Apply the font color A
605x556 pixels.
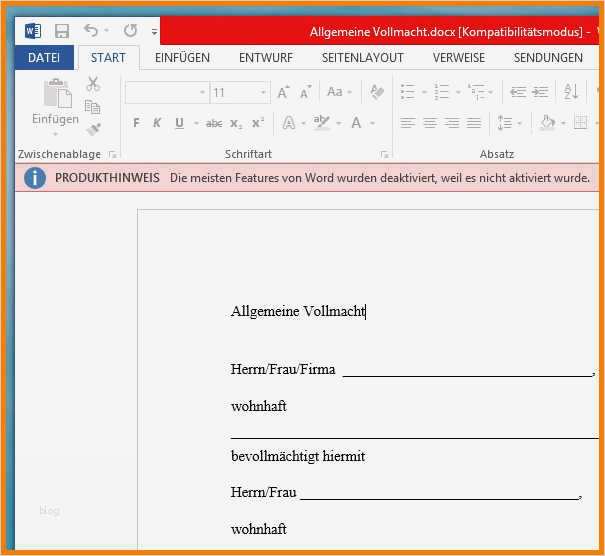click(356, 123)
